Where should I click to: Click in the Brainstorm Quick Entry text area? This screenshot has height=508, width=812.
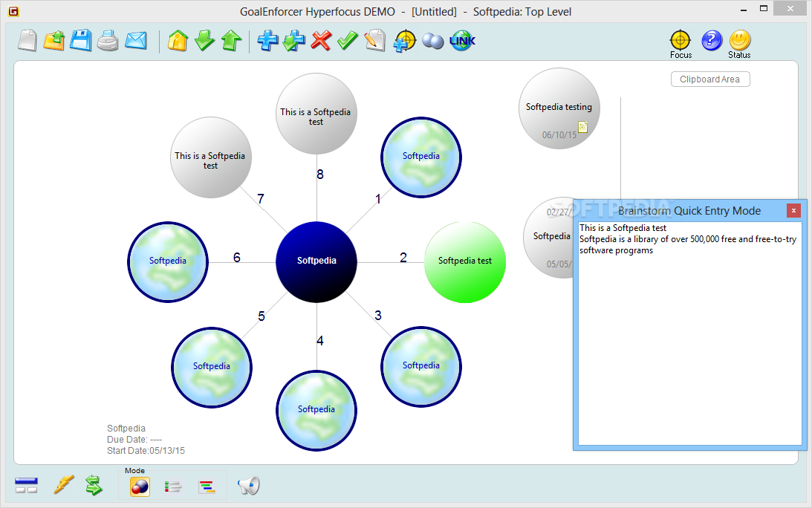[689, 333]
